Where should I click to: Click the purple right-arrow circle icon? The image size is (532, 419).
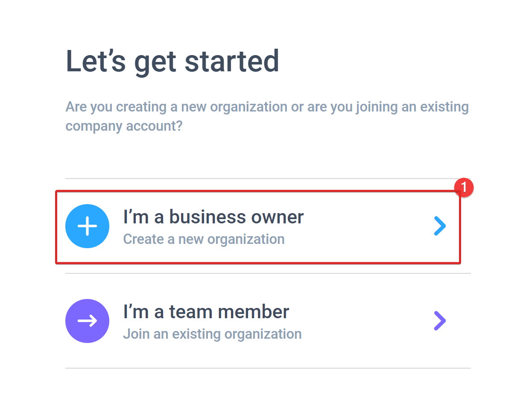pyautogui.click(x=87, y=321)
